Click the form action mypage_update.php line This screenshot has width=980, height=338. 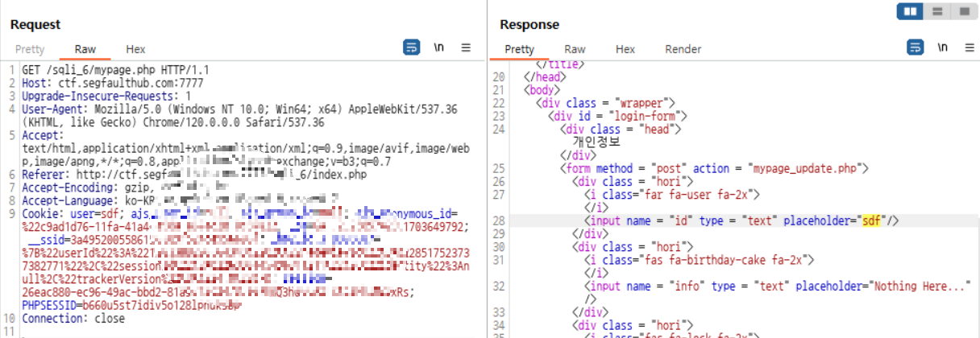(x=715, y=168)
